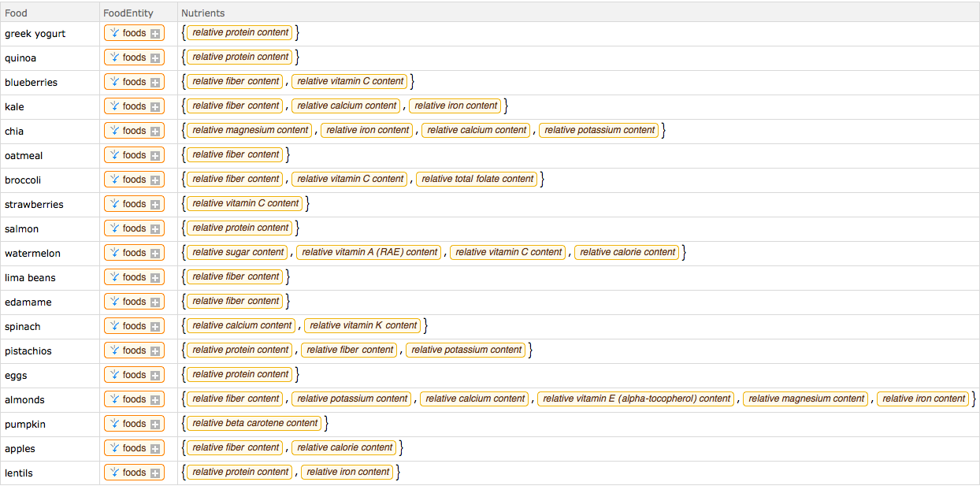Click relative total folate content for broccoli
Image resolution: width=980 pixels, height=497 pixels.
tap(477, 179)
